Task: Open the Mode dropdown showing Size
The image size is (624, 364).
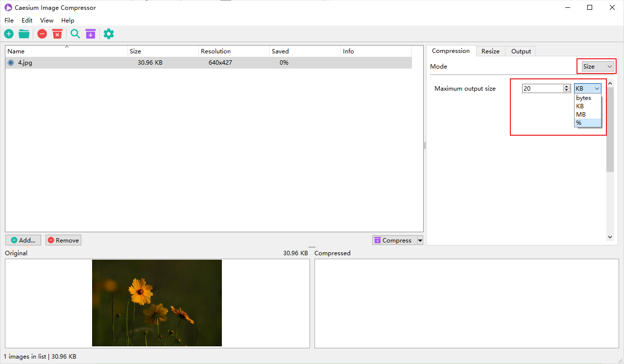Action: coord(597,67)
